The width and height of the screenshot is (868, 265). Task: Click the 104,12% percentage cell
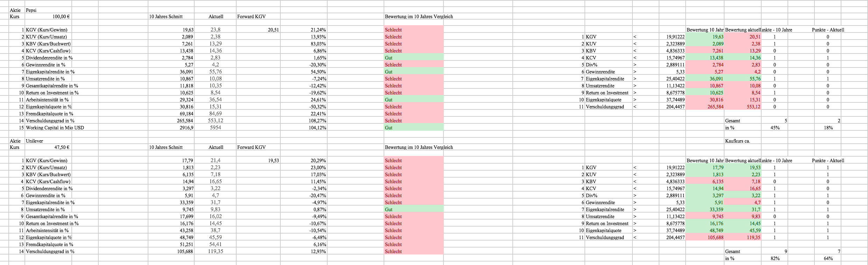click(317, 128)
